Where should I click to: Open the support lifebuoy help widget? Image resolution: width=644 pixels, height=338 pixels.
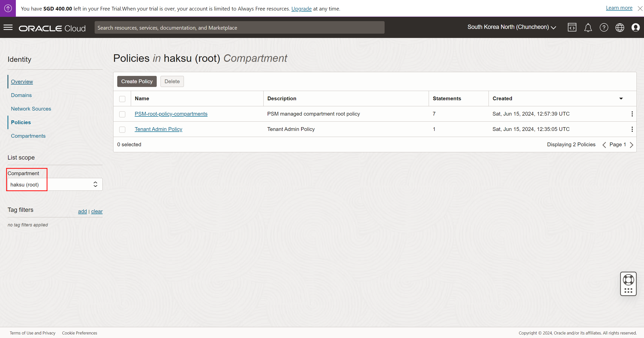tap(628, 284)
